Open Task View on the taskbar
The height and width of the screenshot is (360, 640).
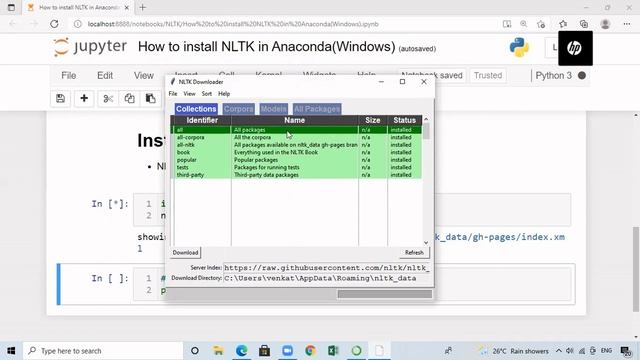[195, 351]
